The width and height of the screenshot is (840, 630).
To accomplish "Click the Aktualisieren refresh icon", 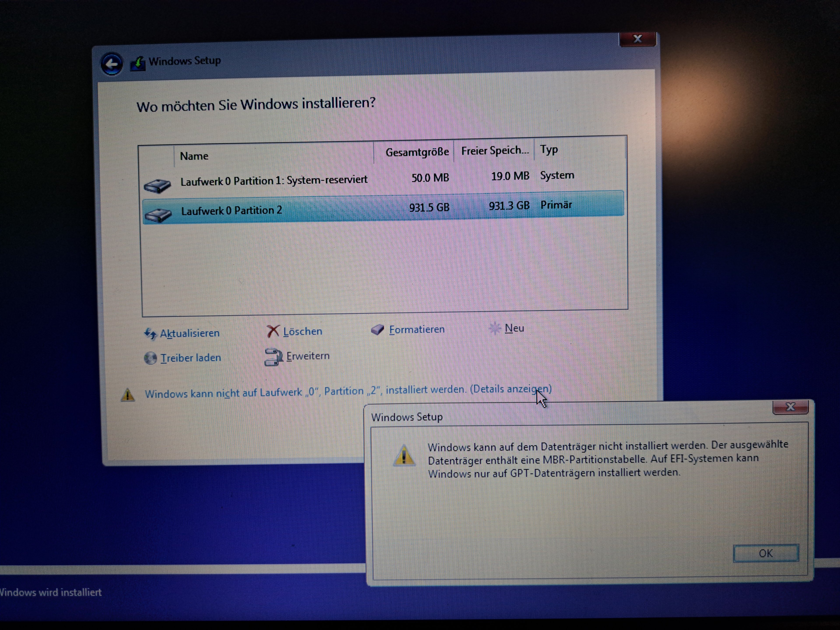I will point(150,334).
